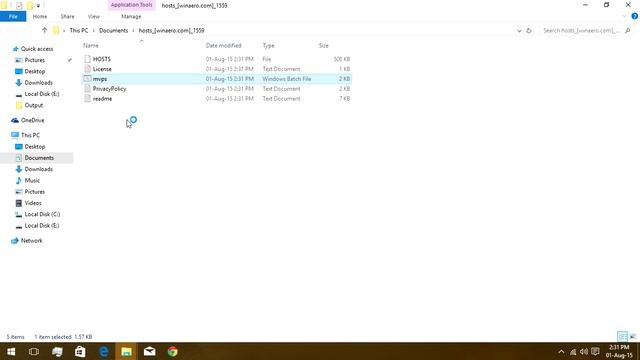Open Task View from the taskbar
This screenshot has height=360, width=640.
pos(34,351)
